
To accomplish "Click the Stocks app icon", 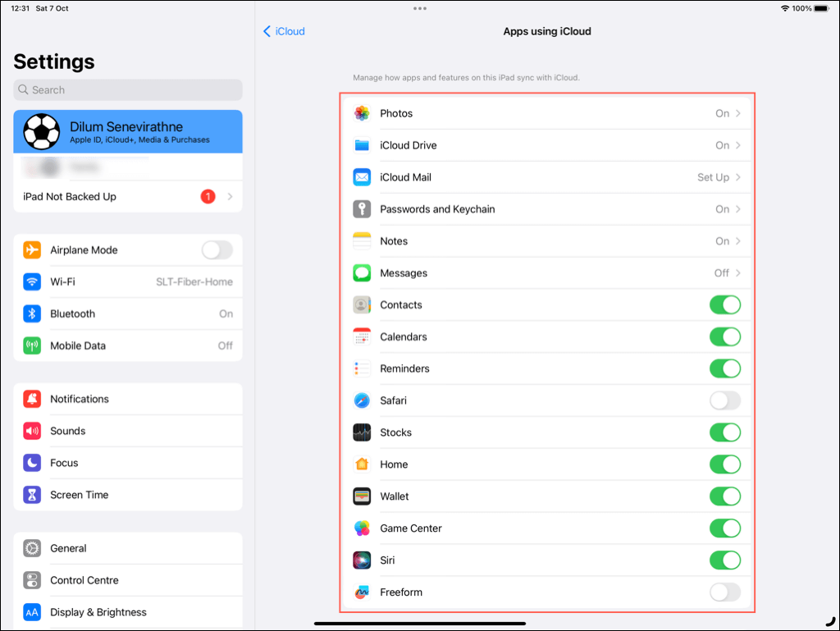I will (362, 432).
